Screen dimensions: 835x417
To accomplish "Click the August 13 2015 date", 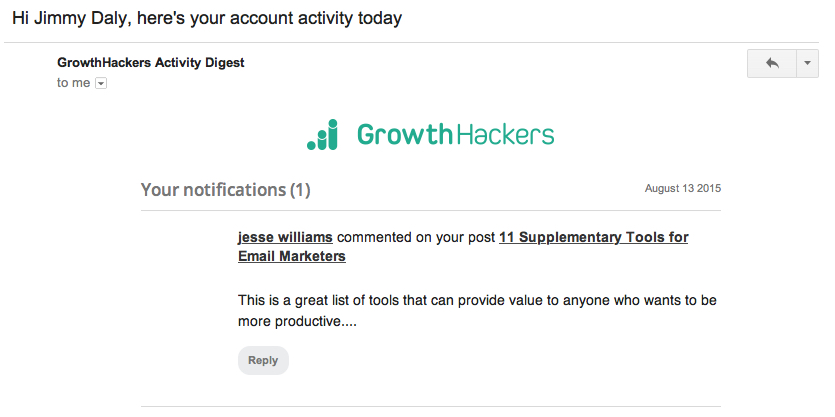I will (683, 188).
